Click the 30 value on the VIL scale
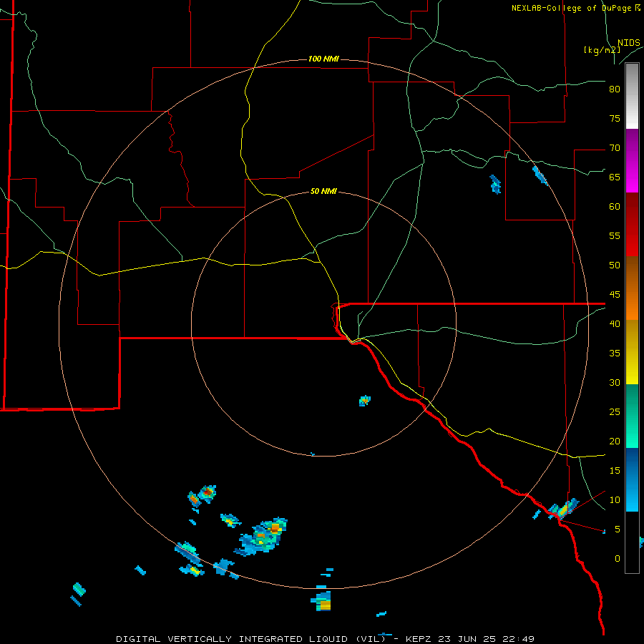Screen dimensions: 644x644 click(x=615, y=382)
